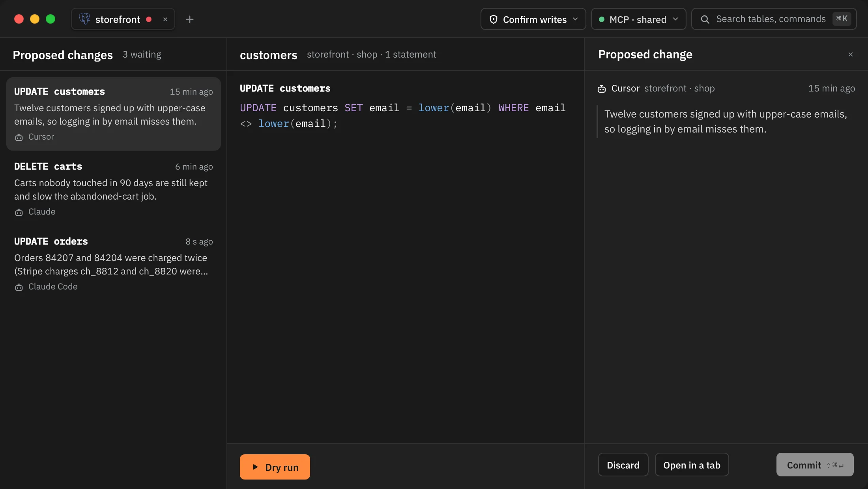Click the robot icon beside Cursor in list

(x=19, y=137)
